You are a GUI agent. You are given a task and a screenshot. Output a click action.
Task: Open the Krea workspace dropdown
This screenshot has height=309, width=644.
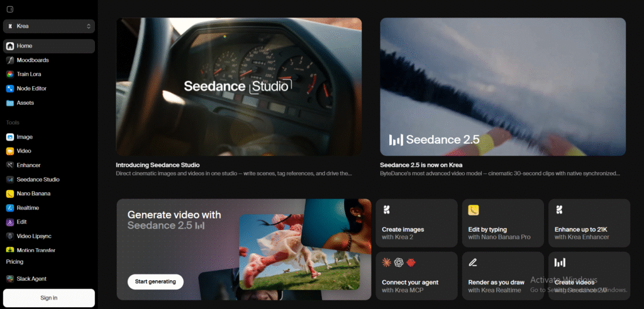[x=49, y=26]
